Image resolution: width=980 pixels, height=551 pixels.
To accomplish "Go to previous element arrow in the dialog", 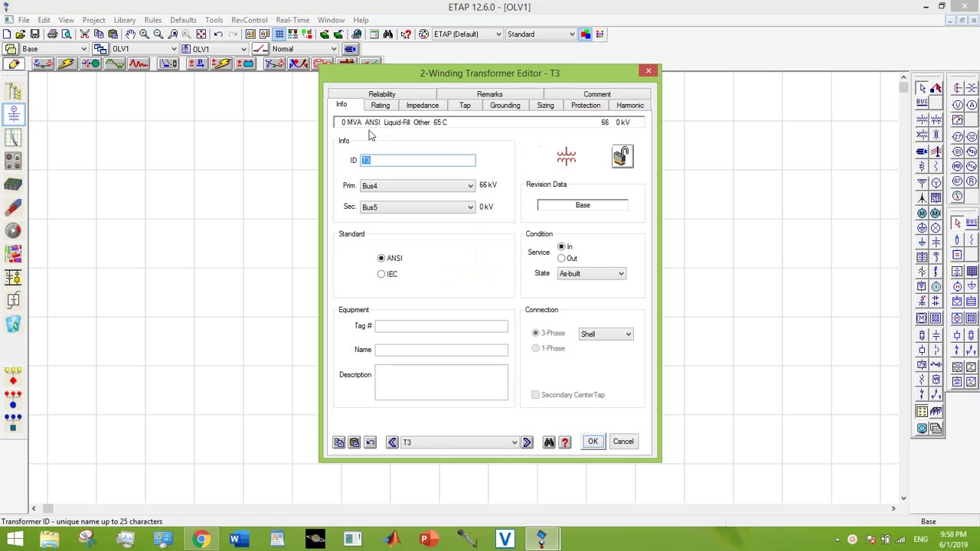I will coord(392,442).
